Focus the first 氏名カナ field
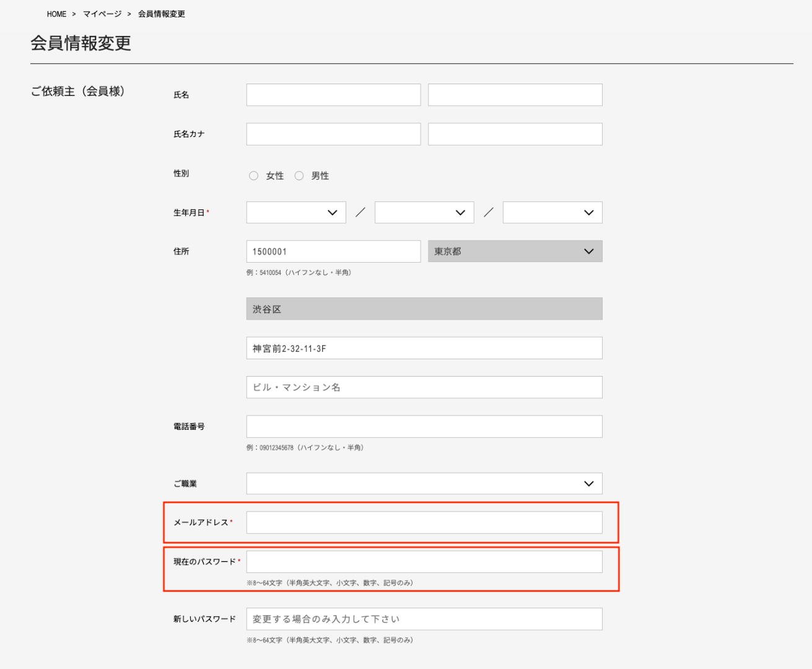812x669 pixels. (x=333, y=134)
